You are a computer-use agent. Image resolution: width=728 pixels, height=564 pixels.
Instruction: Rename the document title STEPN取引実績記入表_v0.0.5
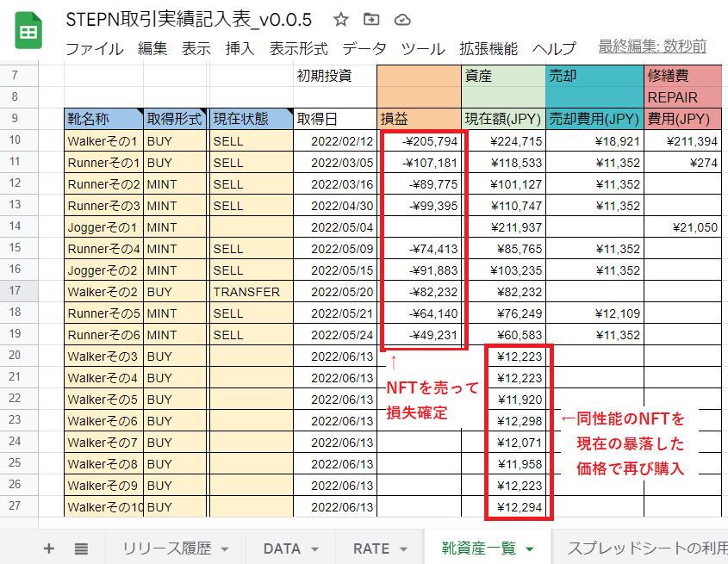(x=189, y=20)
